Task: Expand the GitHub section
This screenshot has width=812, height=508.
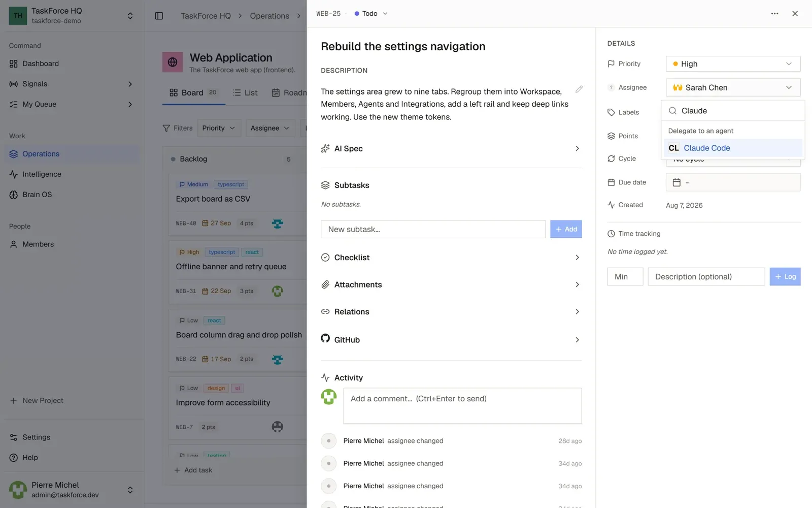Action: pos(451,339)
